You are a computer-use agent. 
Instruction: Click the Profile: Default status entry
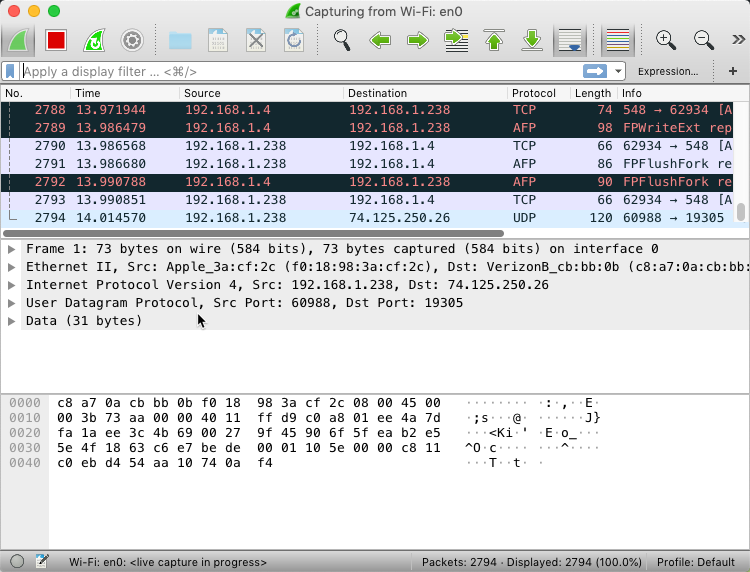coord(695,562)
